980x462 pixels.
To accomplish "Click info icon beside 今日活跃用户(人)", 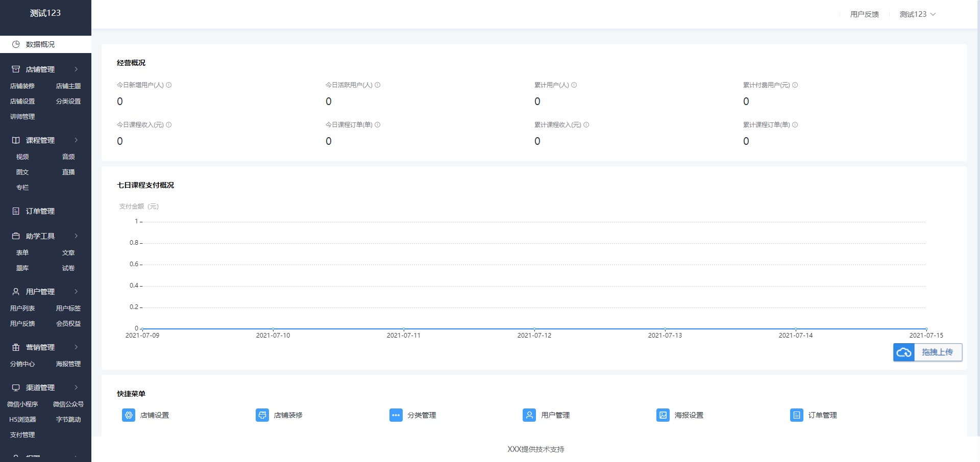I will click(x=378, y=85).
